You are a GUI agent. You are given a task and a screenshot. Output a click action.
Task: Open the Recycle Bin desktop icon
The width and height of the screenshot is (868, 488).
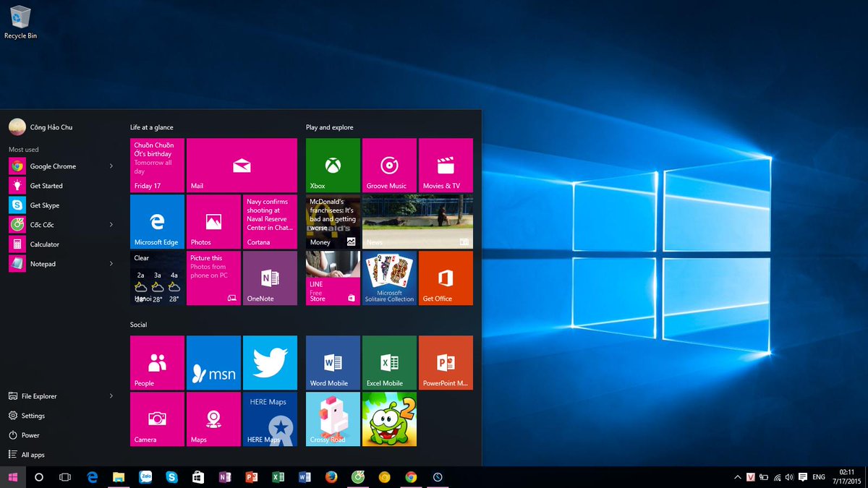click(x=20, y=22)
